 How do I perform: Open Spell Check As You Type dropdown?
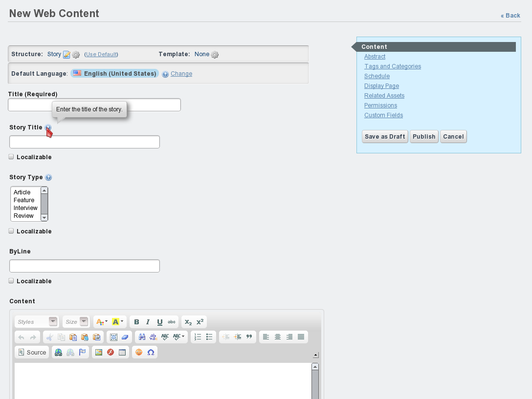pos(178,337)
